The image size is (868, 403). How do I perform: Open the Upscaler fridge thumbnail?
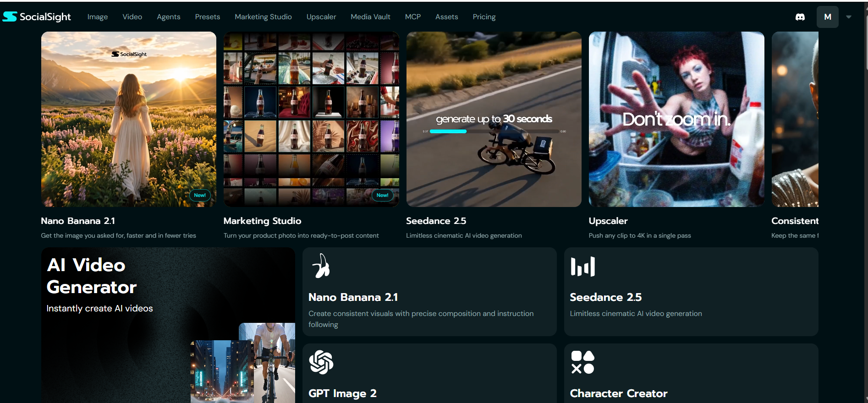tap(676, 119)
